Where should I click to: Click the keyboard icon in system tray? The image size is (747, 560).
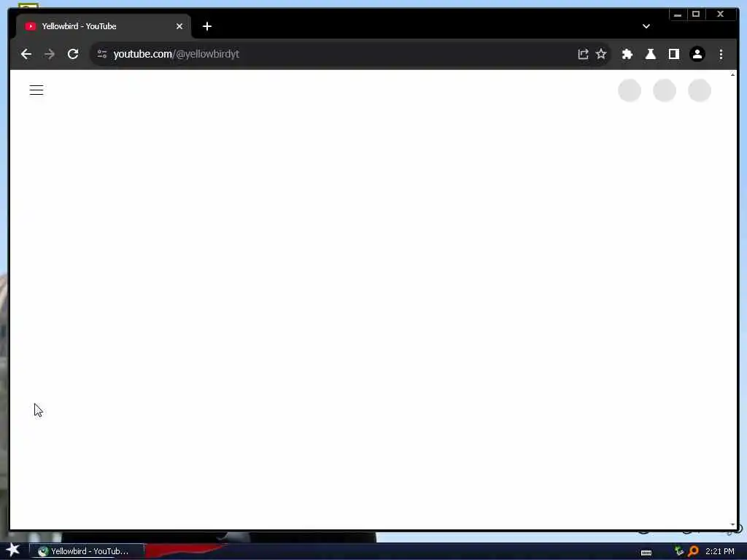pos(646,553)
